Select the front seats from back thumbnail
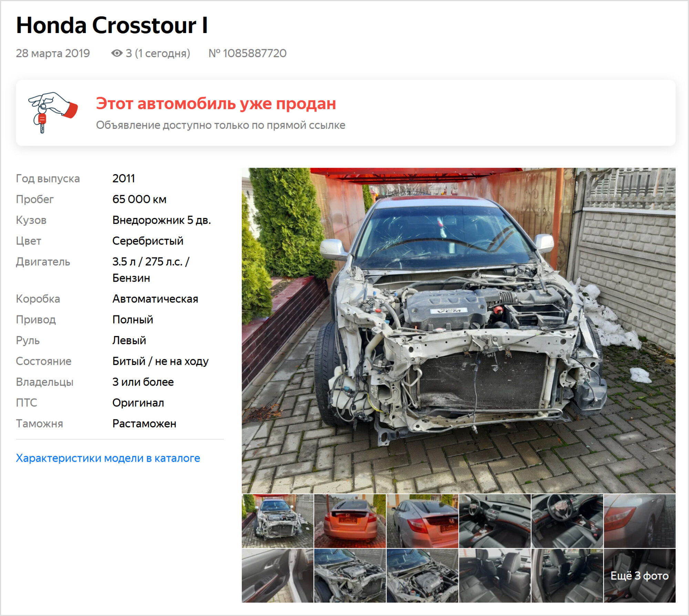Image resolution: width=689 pixels, height=616 pixels. tap(567, 575)
